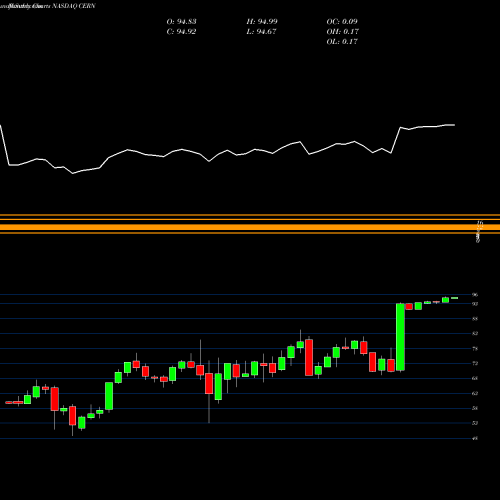Click the 93 price axis label

click(x=475, y=304)
